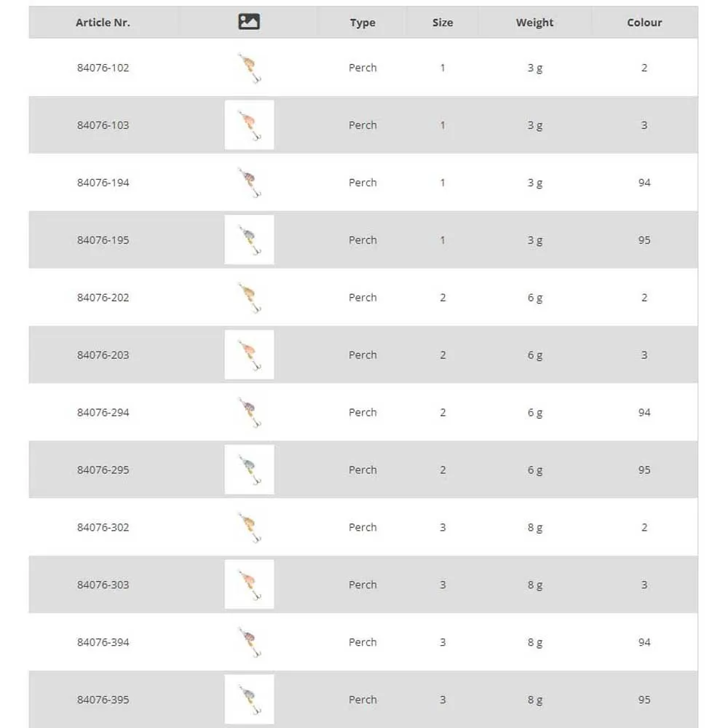Viewport: 728px width, 728px height.
Task: Select lure image for article 84076-303
Action: click(x=249, y=585)
